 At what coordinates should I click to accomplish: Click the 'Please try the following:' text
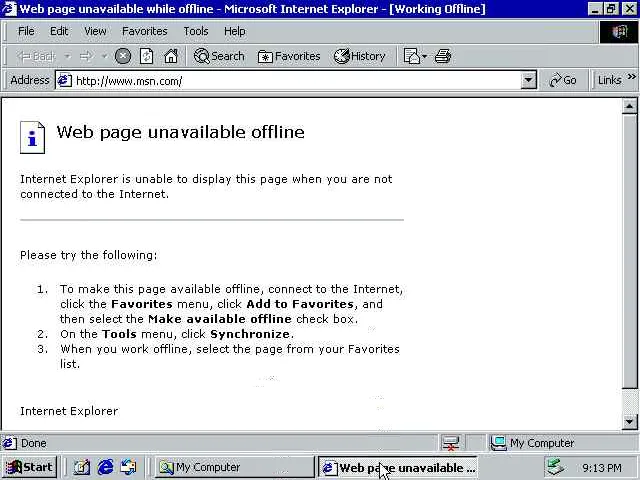point(89,255)
